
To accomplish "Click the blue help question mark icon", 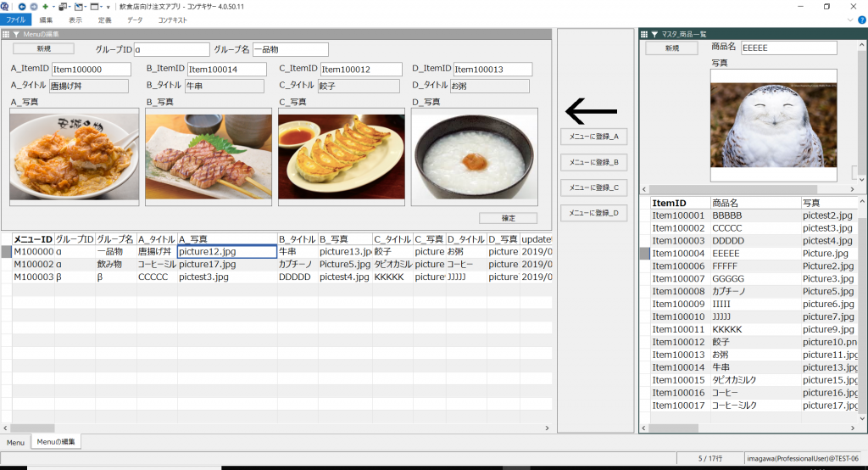I will coord(861,20).
